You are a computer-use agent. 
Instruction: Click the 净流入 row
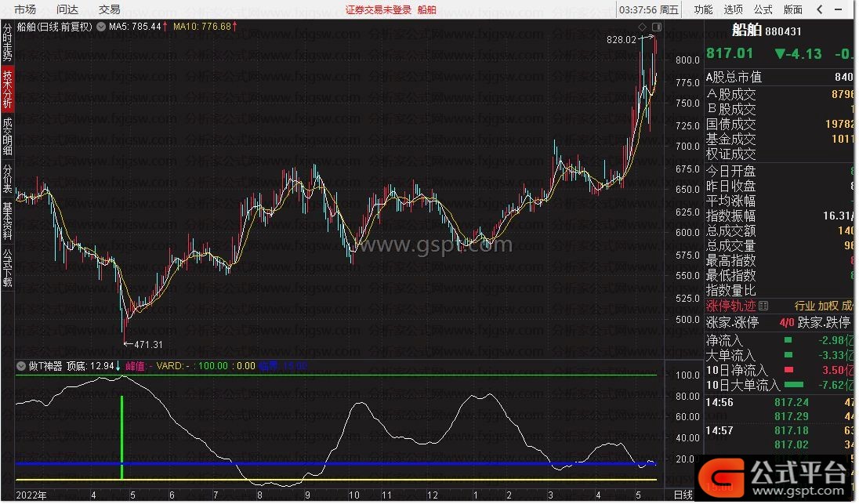(780, 340)
